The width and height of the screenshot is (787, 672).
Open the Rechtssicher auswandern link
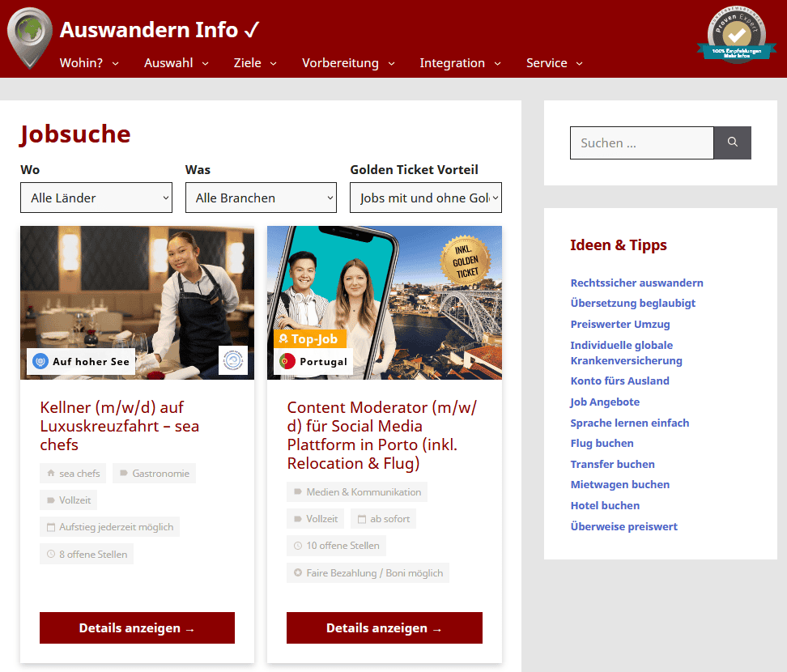point(636,283)
